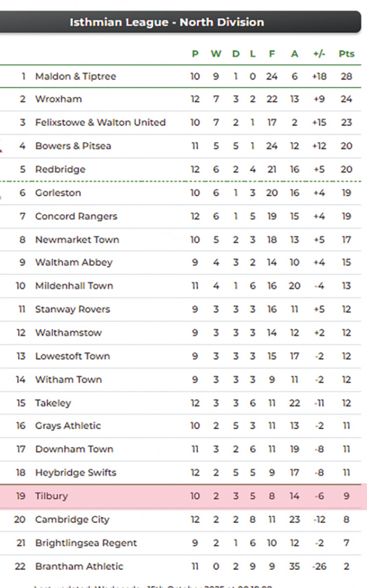Click the Cambridge City team name

[72, 520]
